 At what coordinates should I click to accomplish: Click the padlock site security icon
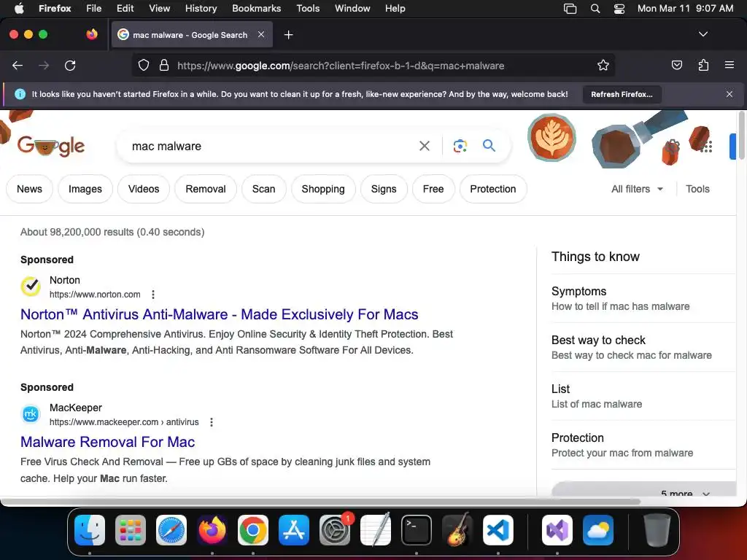164,65
